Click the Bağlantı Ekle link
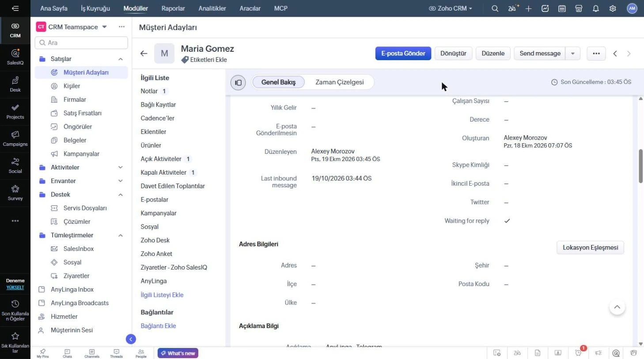The height and width of the screenshot is (359, 644). click(x=158, y=326)
